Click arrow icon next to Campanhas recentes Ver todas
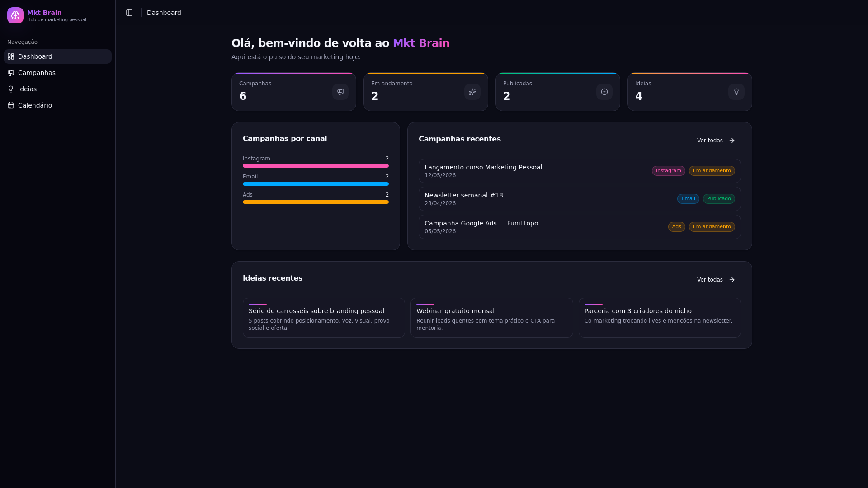 732,141
